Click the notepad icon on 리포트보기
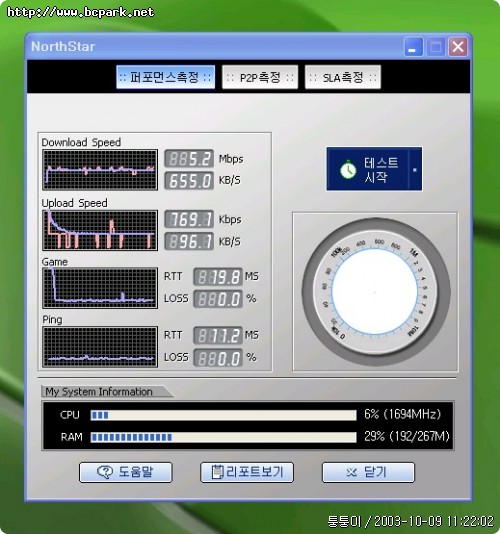Viewport: 500px width, 534px height. pyautogui.click(x=217, y=472)
